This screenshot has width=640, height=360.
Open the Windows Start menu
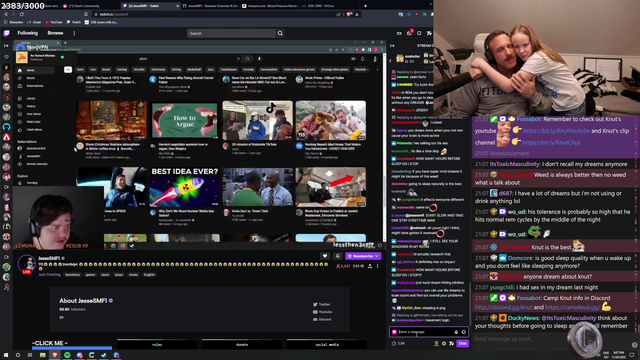6,355
